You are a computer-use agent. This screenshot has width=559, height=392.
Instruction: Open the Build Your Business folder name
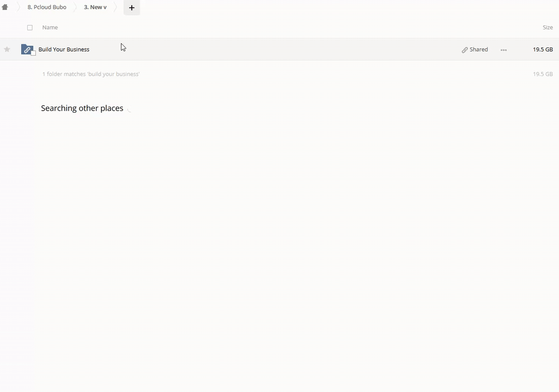64,50
